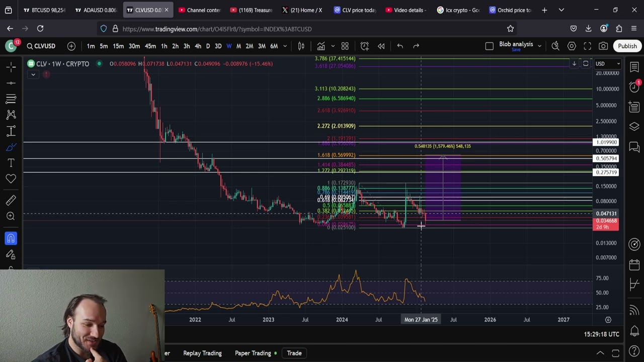Viewport: 644px width, 362px height.
Task: Open the candlestick chart type selector
Action: pyautogui.click(x=301, y=46)
